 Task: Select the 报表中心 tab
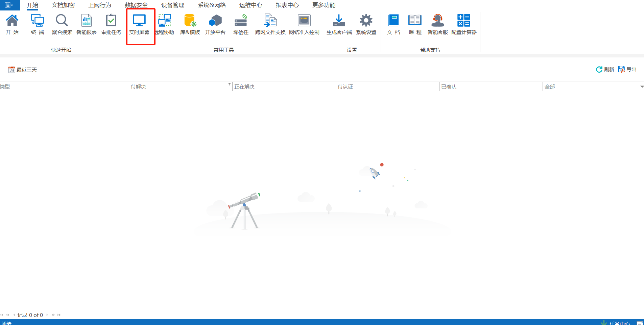click(x=287, y=5)
